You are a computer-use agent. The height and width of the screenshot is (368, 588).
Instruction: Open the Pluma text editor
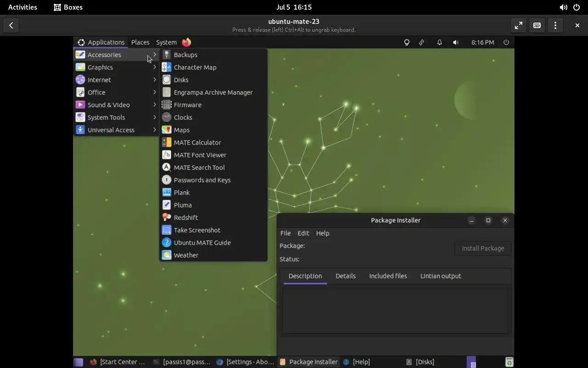tap(213, 205)
